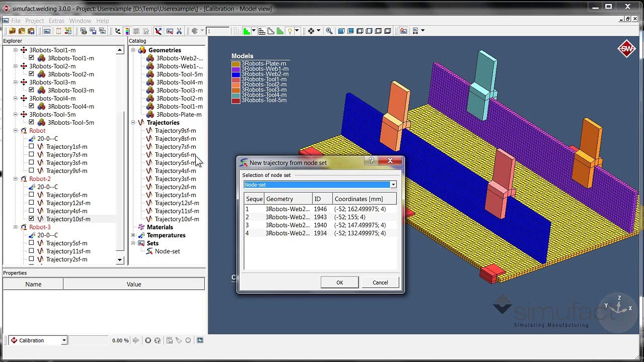Select the last wireframe cube view icon
Image resolution: width=644 pixels, height=362 pixels.
point(387,31)
